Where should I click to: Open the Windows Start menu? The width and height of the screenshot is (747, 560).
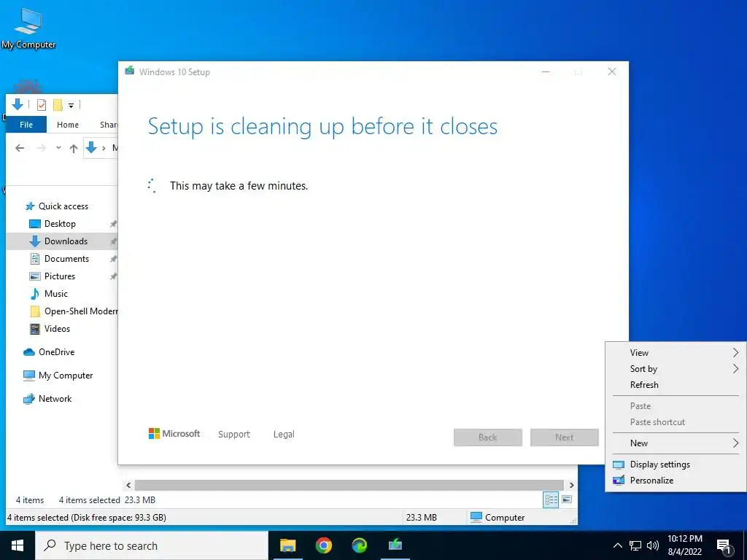[18, 545]
